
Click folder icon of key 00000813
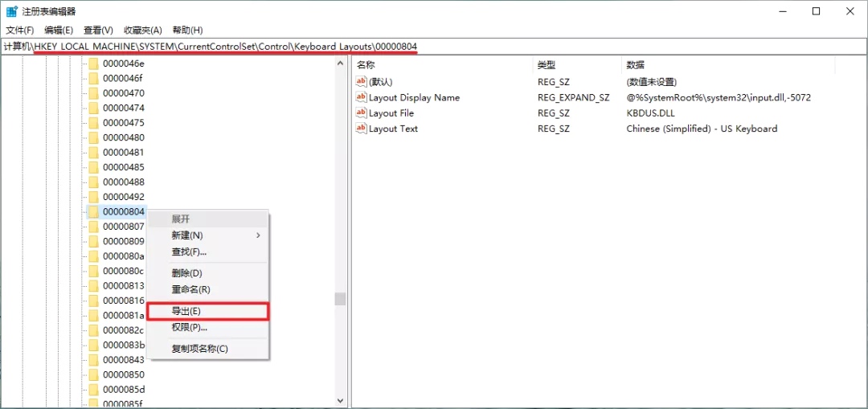[x=93, y=285]
